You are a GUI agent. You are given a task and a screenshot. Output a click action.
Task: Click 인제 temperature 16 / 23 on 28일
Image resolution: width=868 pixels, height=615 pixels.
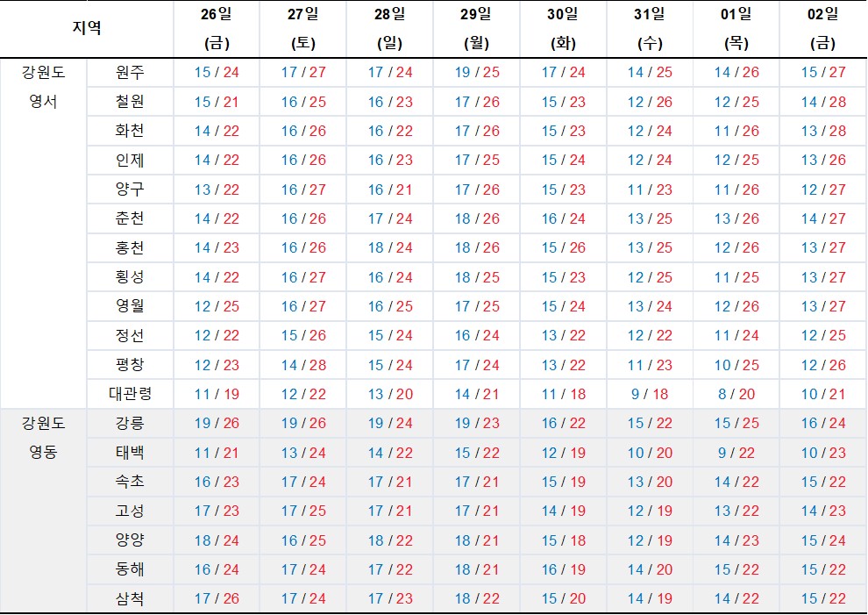point(389,161)
